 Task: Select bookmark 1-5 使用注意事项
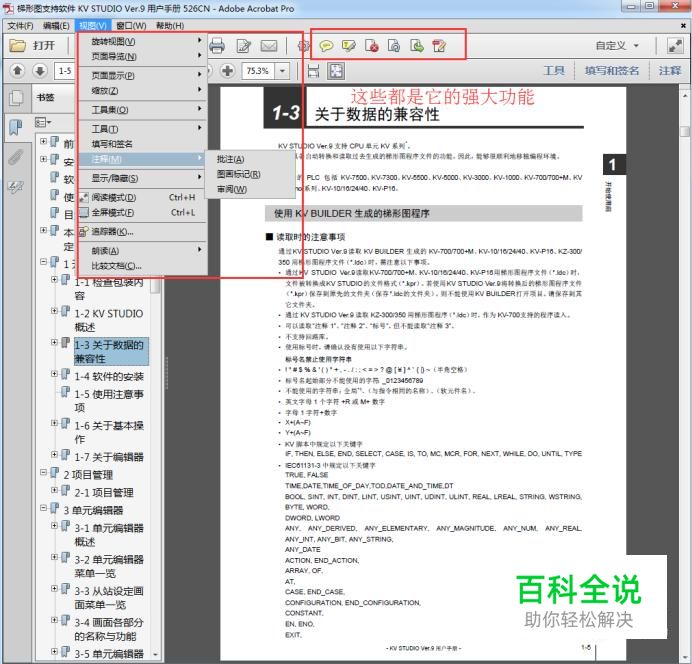click(x=109, y=401)
